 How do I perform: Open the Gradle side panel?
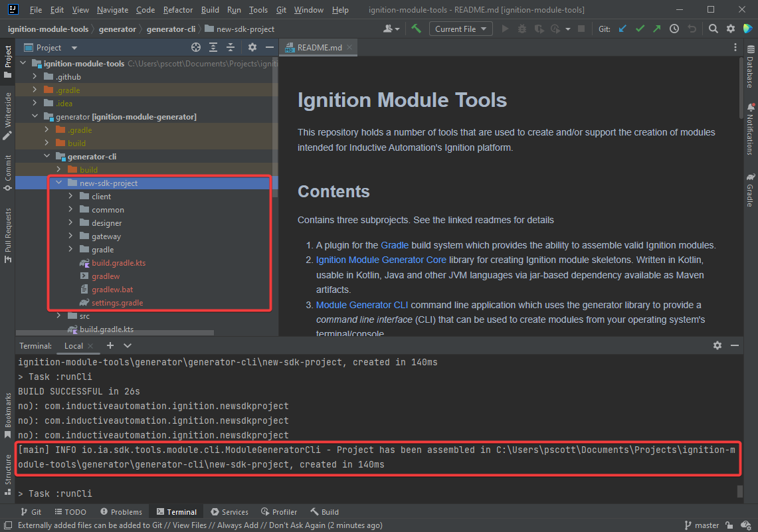(750, 190)
